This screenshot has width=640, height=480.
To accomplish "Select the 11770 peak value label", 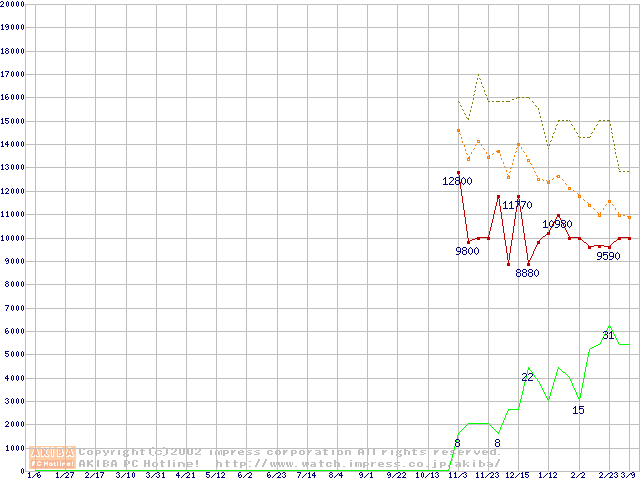I will pos(517,205).
